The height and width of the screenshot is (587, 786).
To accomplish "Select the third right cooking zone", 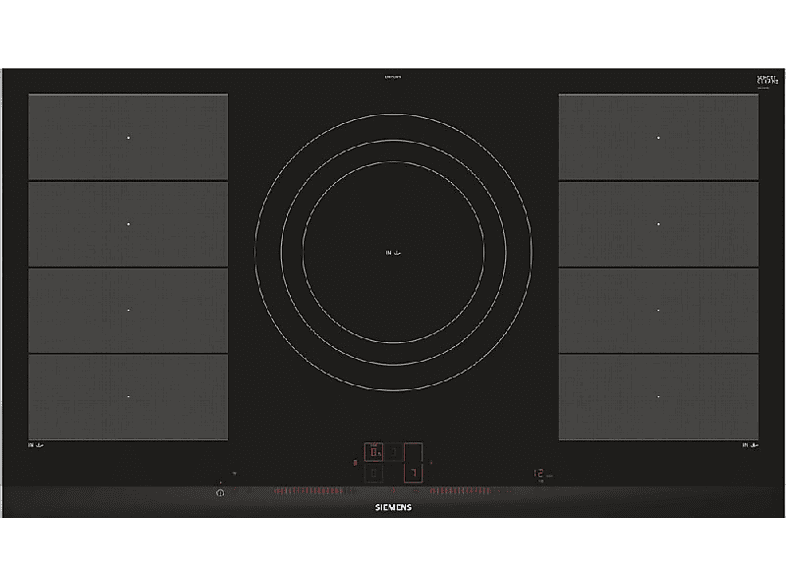I will (x=658, y=310).
